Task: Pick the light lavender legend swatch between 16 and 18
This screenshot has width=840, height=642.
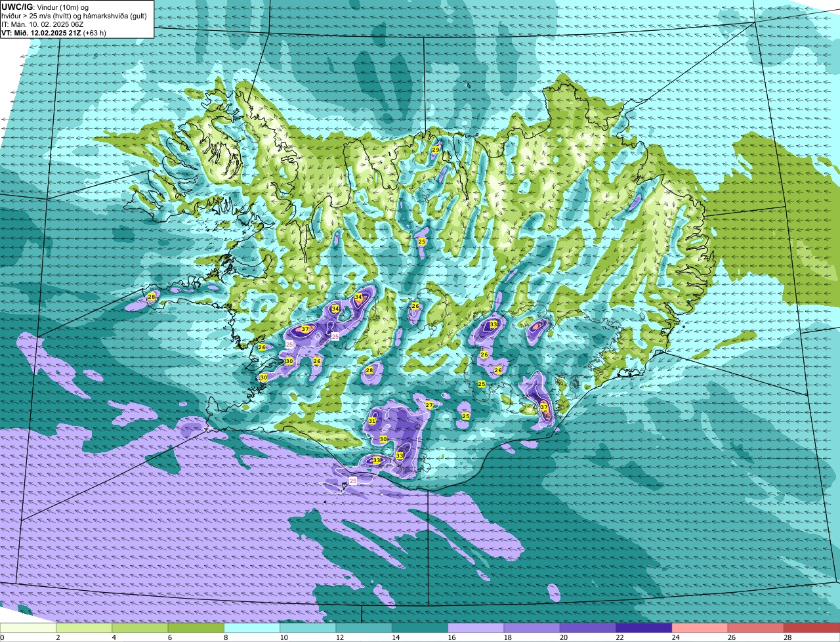Action: 476,628
